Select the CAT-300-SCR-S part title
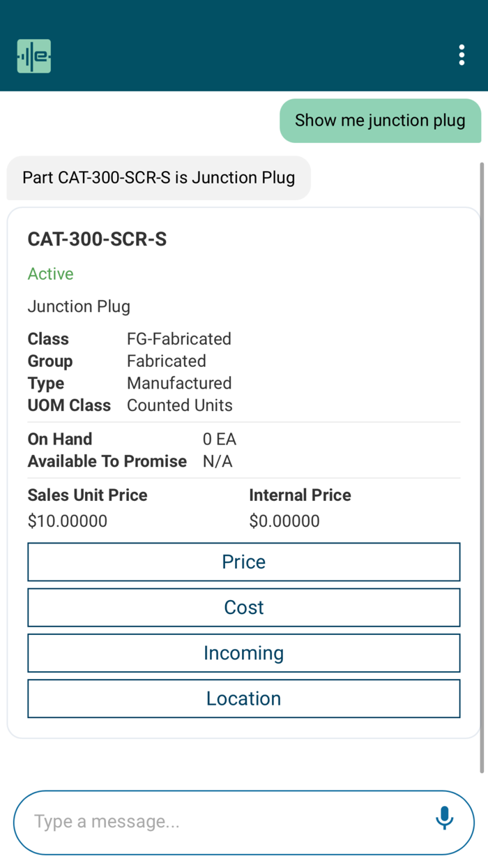The height and width of the screenshot is (868, 488). click(x=97, y=239)
